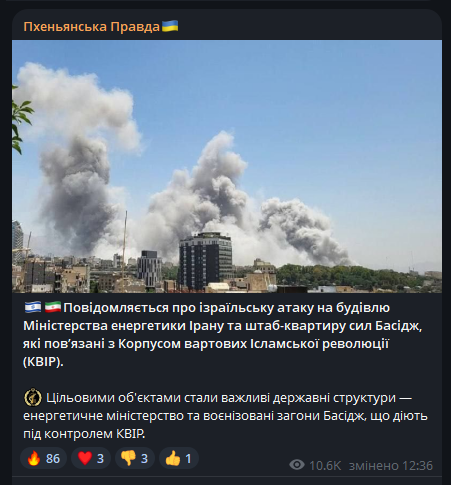Toggle the fire reaction with 86

pos(44,458)
